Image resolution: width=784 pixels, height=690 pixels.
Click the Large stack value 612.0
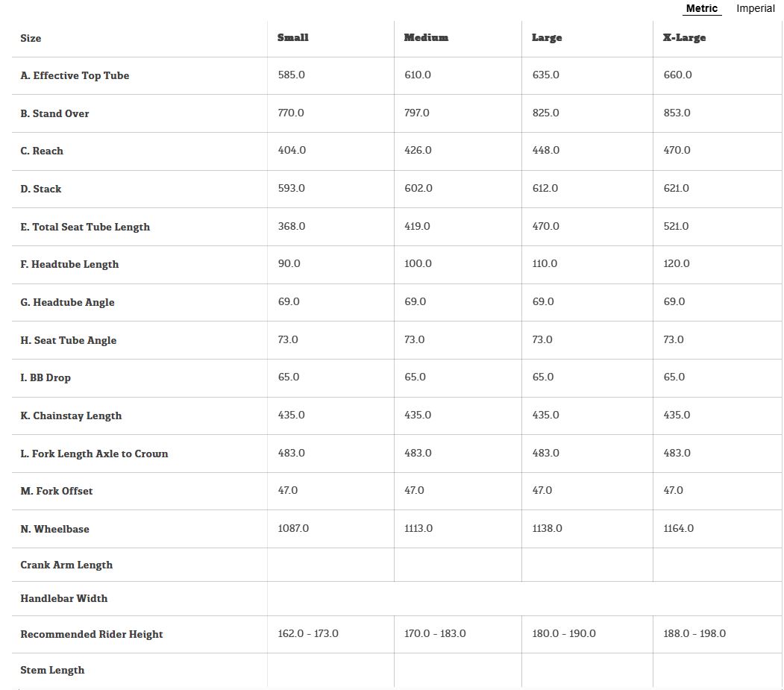pyautogui.click(x=545, y=189)
